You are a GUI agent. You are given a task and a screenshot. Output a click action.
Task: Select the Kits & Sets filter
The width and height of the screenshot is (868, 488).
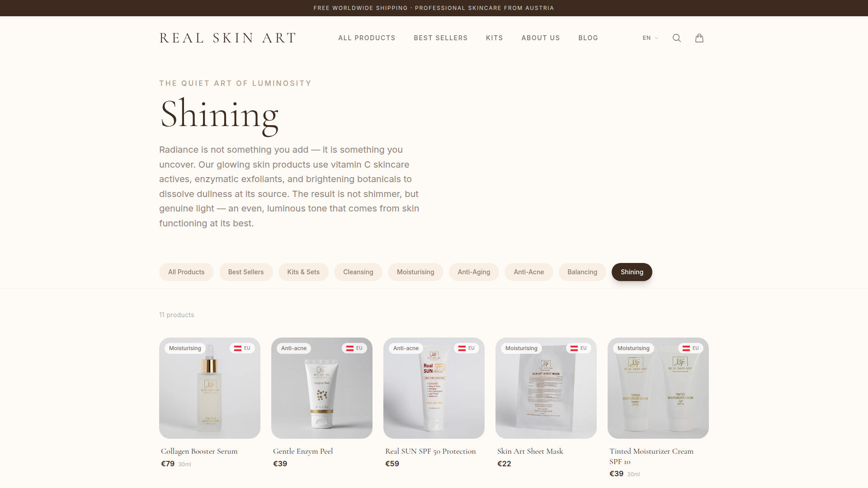303,272
